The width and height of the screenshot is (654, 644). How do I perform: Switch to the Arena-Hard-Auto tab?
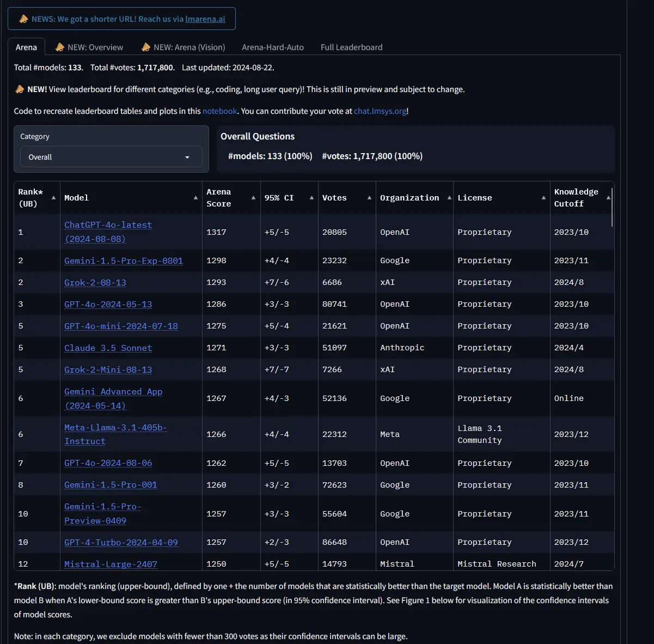(x=273, y=47)
